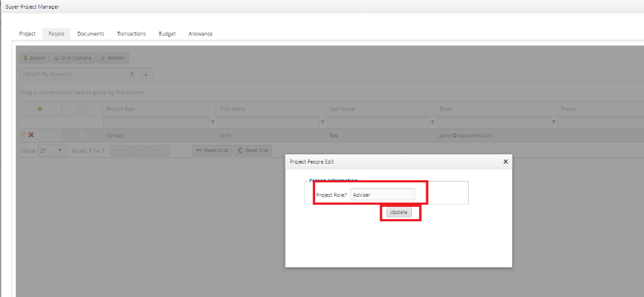The width and height of the screenshot is (644, 297).
Task: Click the pencil edit icon for Contact row
Action: click(x=23, y=135)
